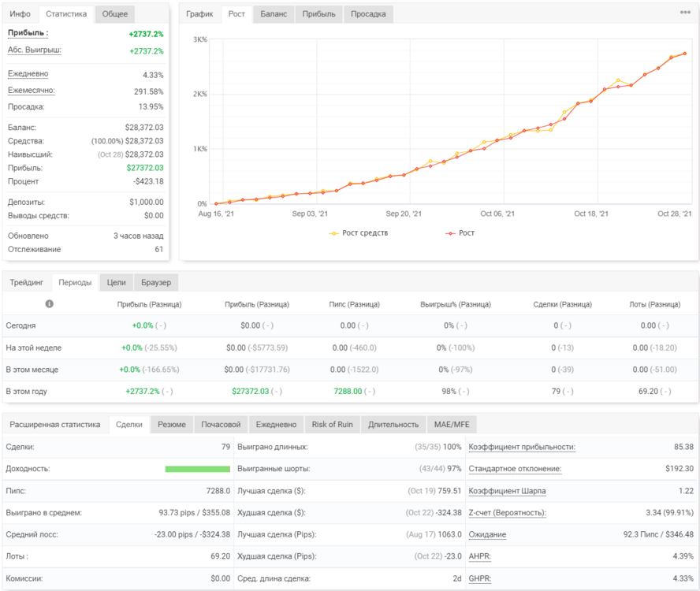This screenshot has width=700, height=591.
Task: Click the 'Коэффициент Шарпа' link
Action: [x=507, y=491]
